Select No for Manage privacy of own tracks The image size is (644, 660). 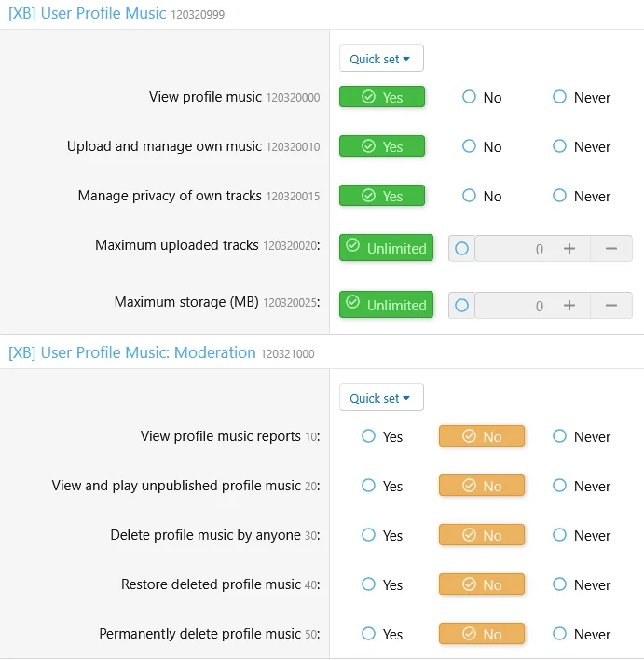click(482, 196)
